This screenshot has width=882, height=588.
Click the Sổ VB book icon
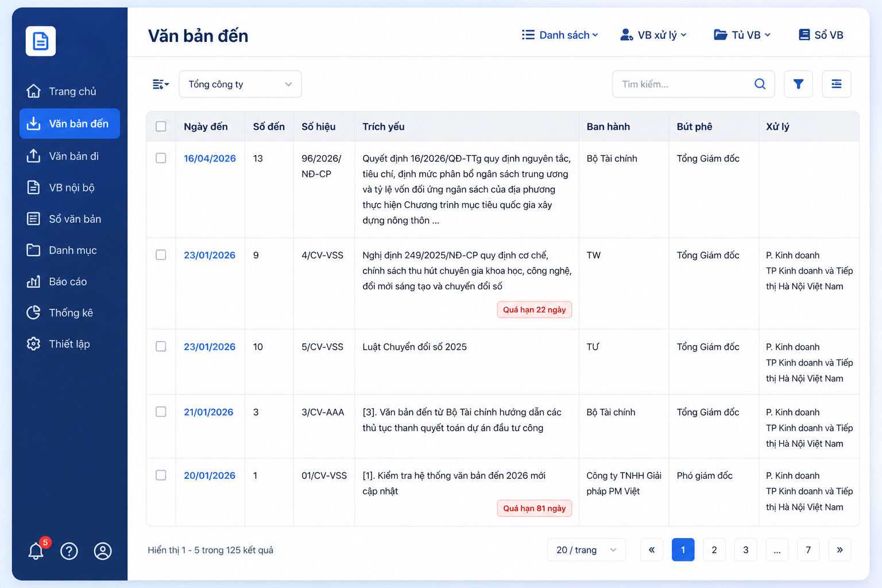click(x=804, y=35)
